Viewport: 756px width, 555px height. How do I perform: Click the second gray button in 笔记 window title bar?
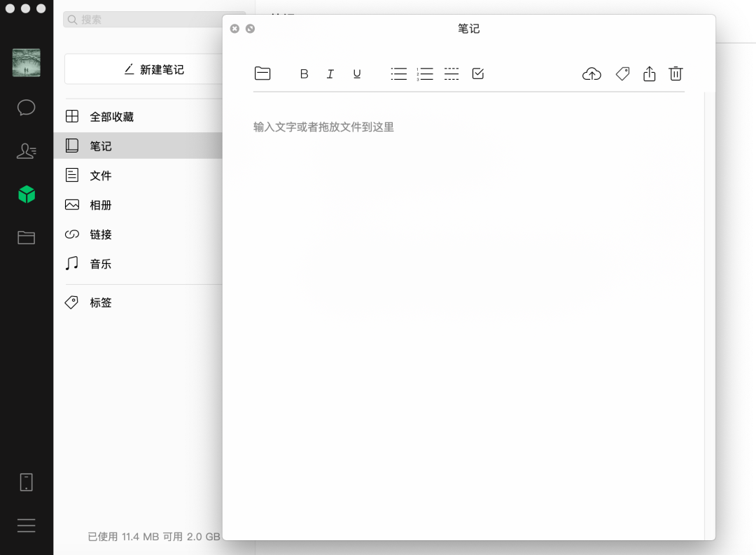point(250,29)
